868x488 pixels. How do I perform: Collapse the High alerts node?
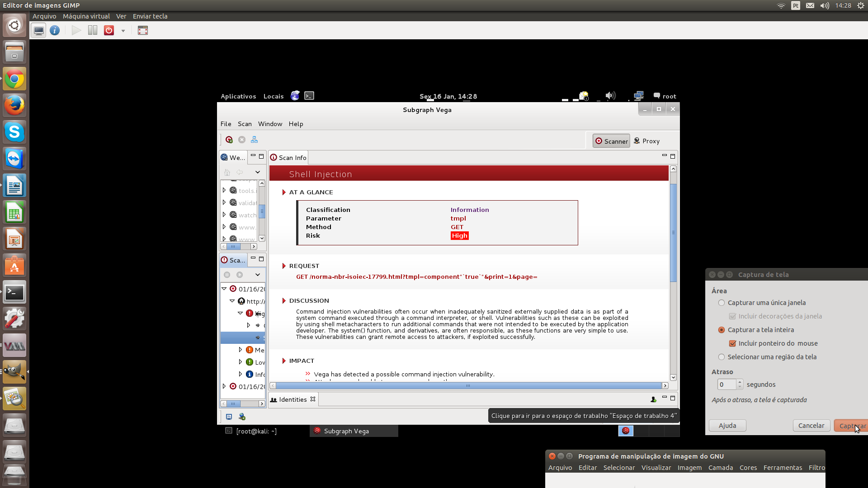(x=241, y=313)
